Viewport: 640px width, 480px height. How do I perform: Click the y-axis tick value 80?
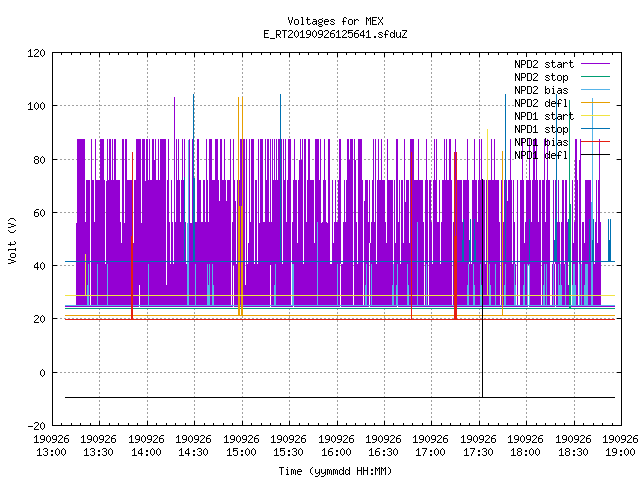39,160
